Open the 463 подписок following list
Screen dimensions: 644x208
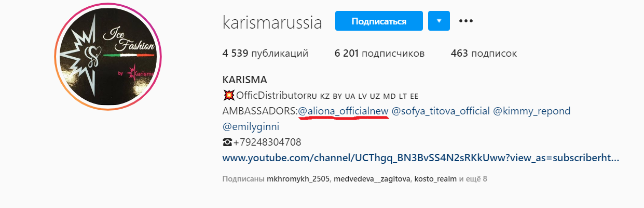484,53
